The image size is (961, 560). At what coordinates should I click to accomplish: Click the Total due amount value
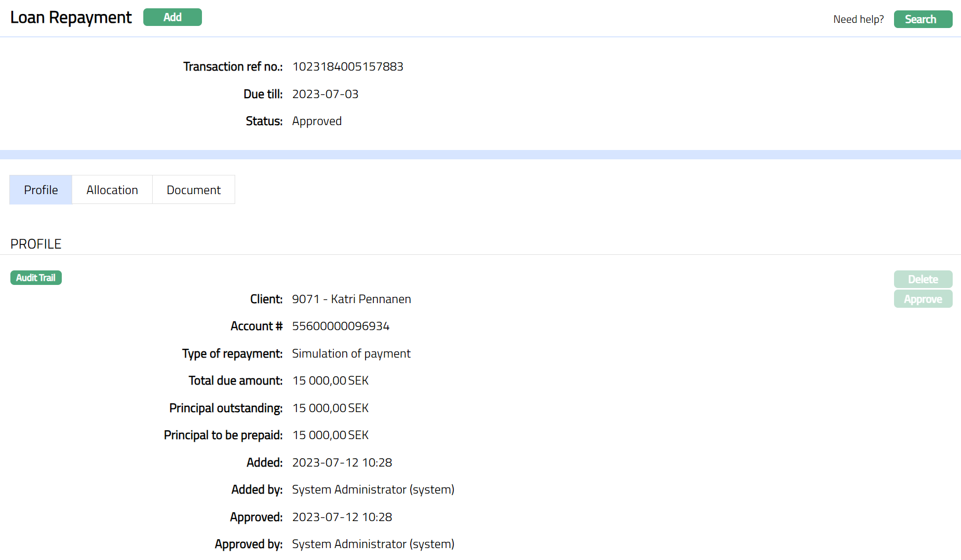point(330,380)
